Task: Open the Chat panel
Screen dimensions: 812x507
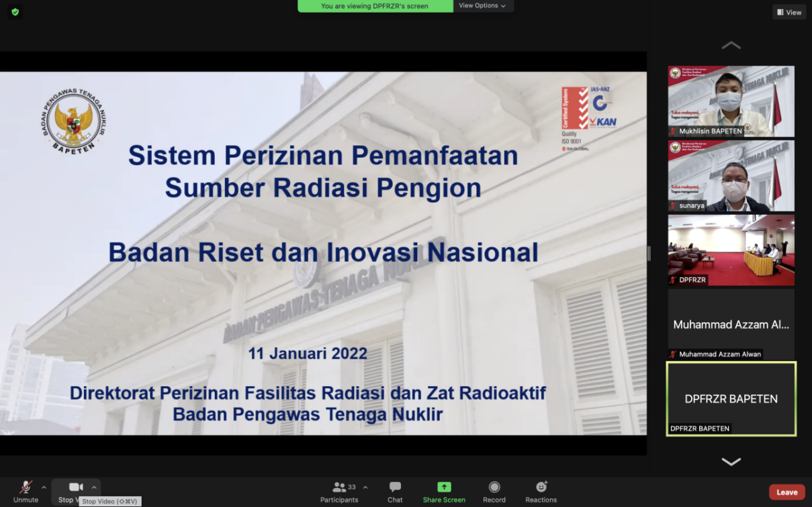Action: coord(395,492)
